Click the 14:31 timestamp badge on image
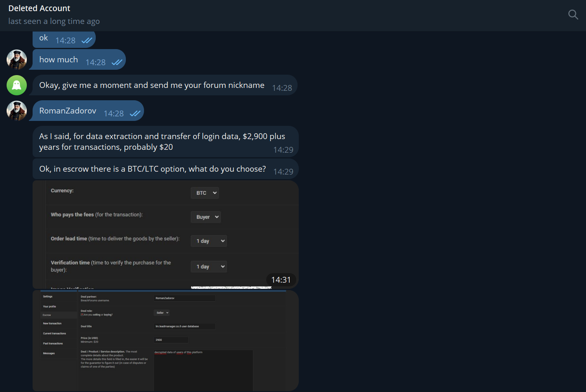The width and height of the screenshot is (586, 392). (281, 280)
